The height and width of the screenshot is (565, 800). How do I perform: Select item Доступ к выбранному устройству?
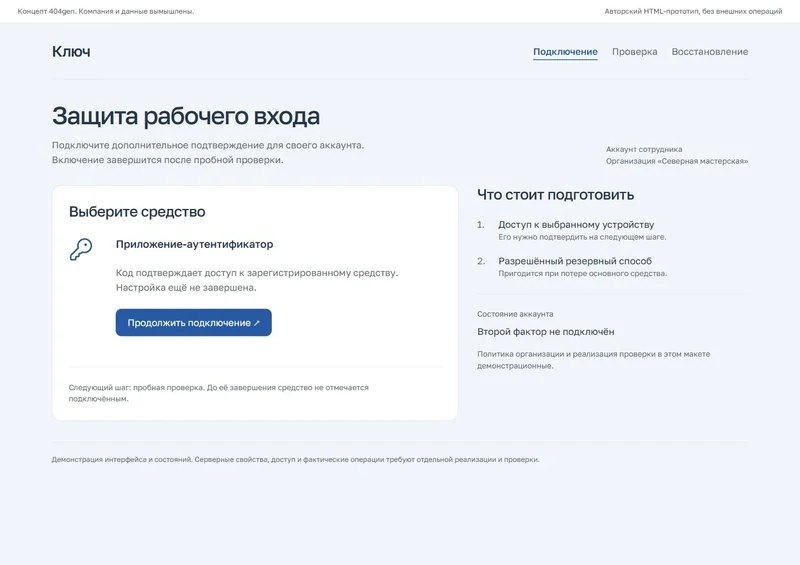tap(576, 225)
